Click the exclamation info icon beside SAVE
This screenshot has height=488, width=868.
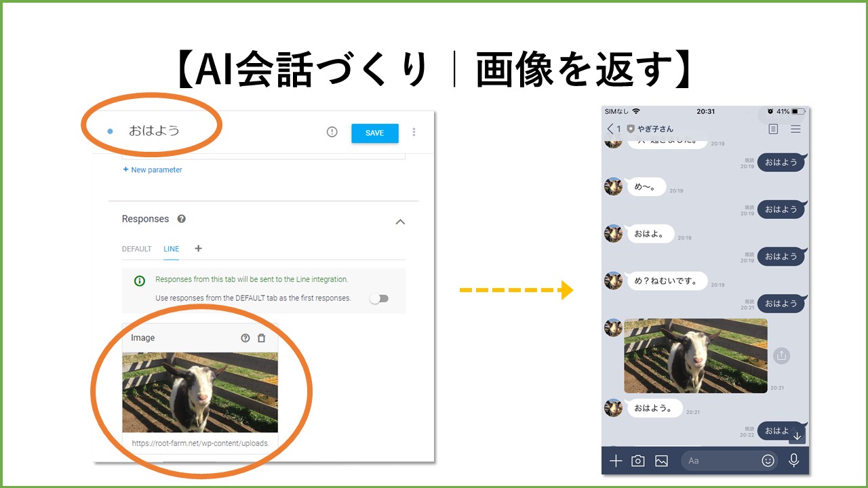[x=332, y=132]
